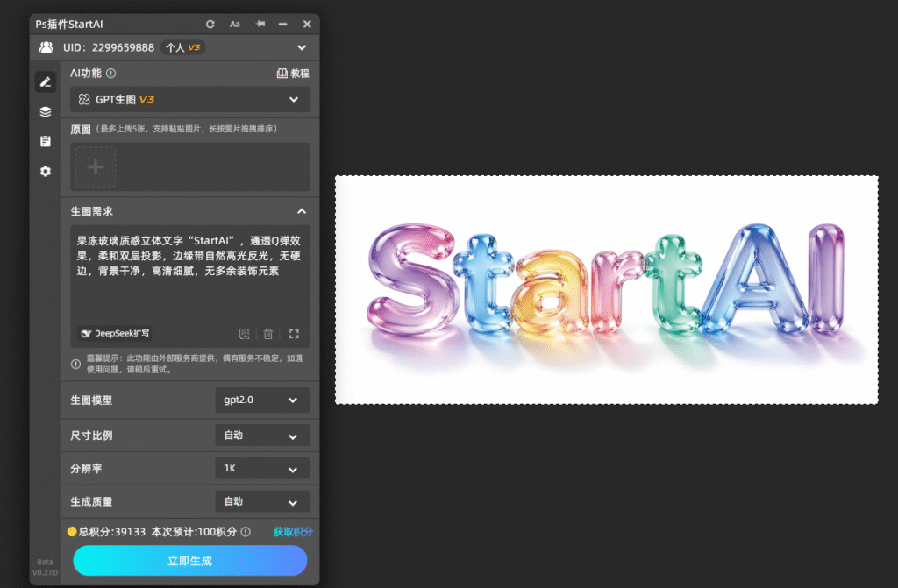The image size is (898, 588).
Task: Expand the prompt box to fullscreen
Action: [294, 334]
